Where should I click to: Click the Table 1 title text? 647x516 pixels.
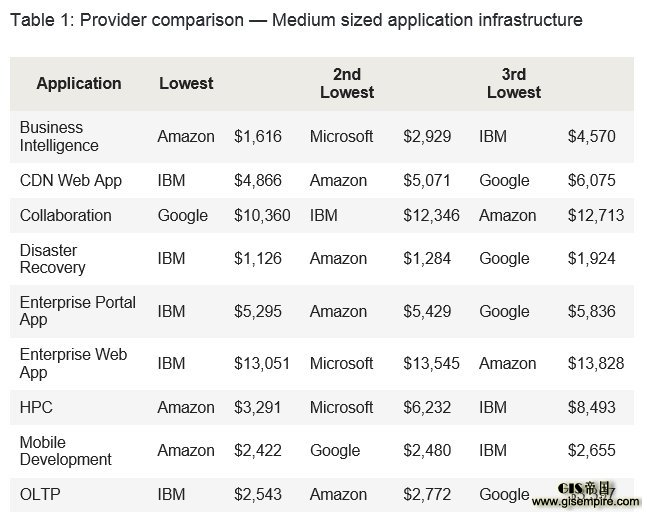296,20
